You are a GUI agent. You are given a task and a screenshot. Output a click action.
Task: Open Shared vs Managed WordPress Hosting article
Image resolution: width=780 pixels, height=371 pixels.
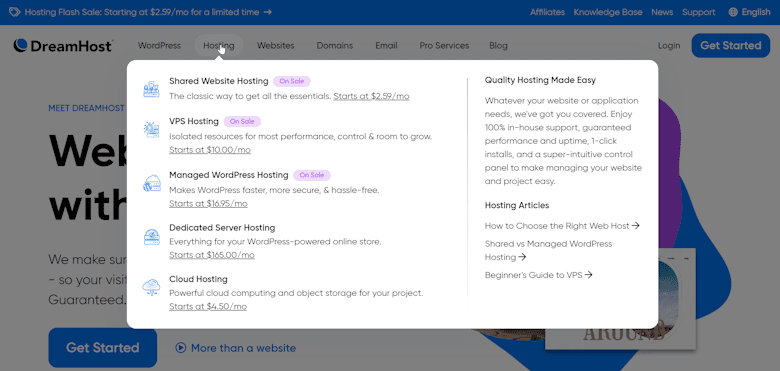(x=548, y=251)
